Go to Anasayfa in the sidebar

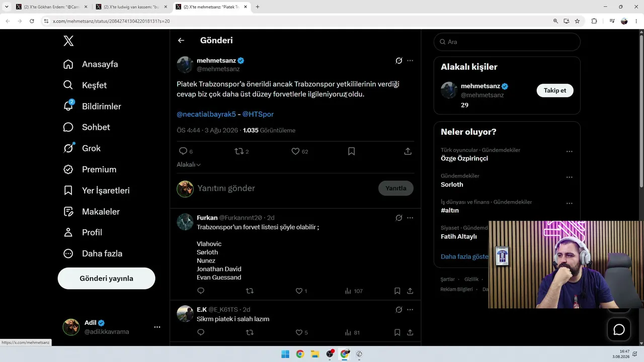[91, 64]
